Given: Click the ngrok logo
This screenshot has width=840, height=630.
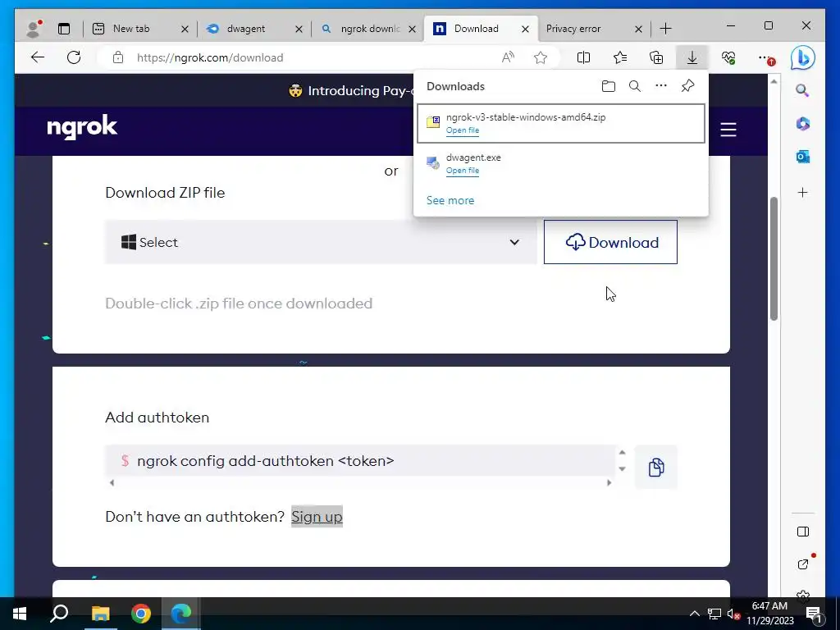Looking at the screenshot, I should (82, 127).
